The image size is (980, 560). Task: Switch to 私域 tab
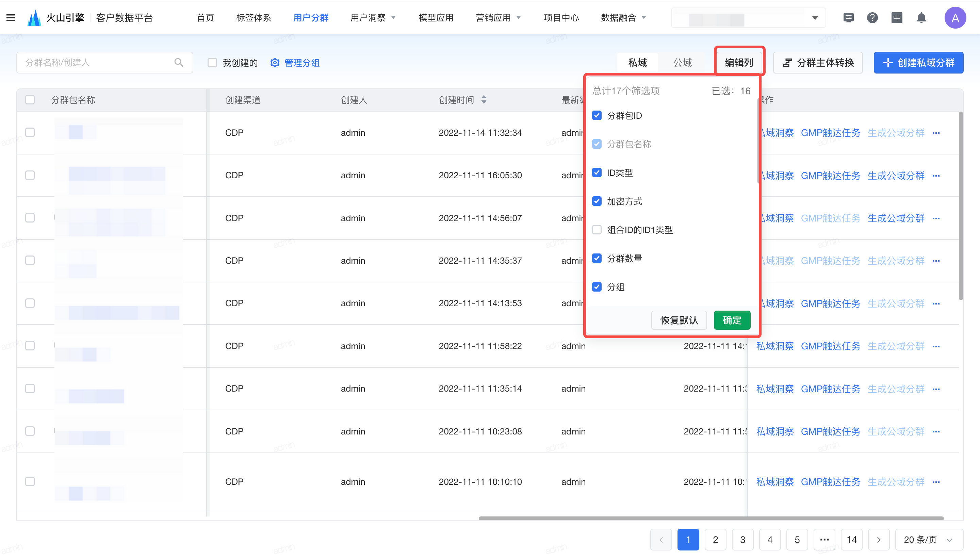pyautogui.click(x=637, y=63)
